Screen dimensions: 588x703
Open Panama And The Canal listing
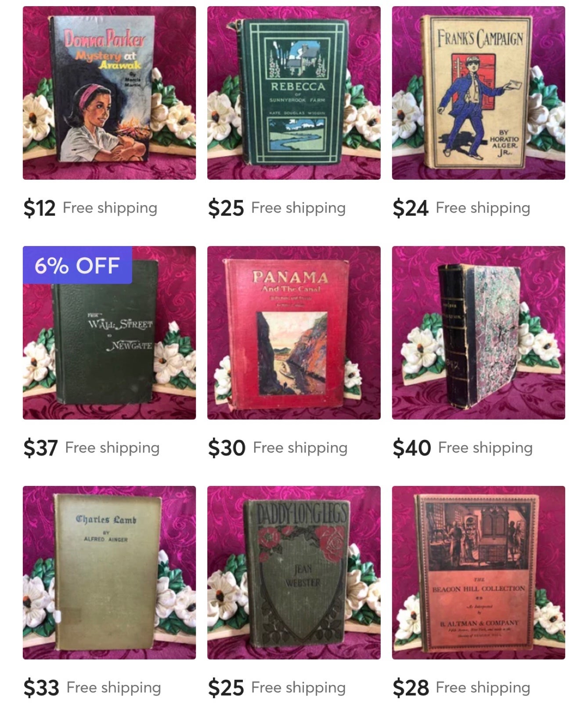pos(294,333)
